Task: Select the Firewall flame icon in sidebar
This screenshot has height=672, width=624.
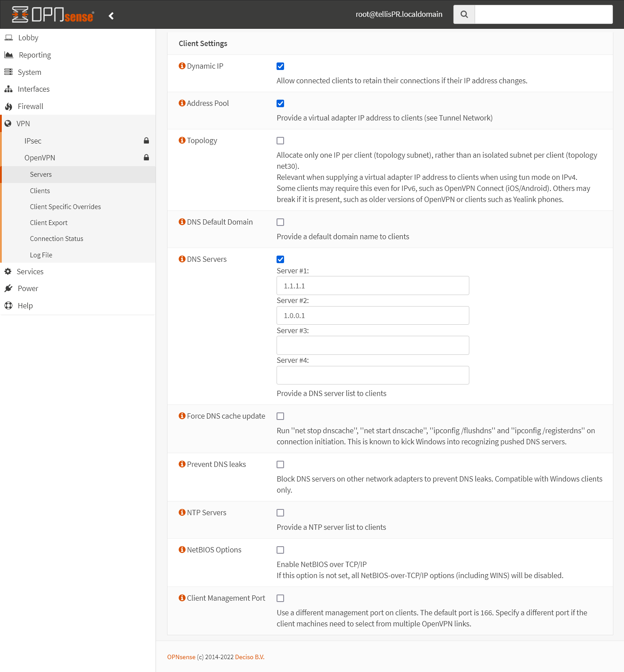Action: pos(8,106)
